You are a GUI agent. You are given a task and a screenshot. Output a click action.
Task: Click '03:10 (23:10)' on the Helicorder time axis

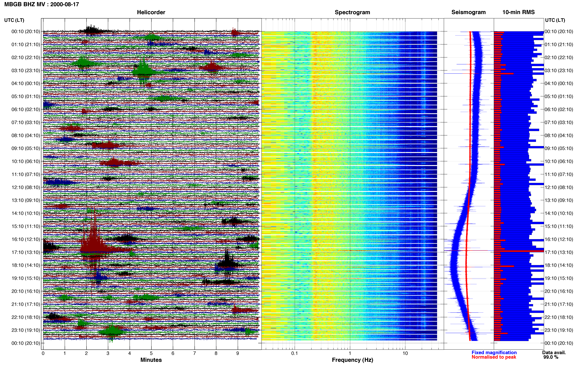26,71
